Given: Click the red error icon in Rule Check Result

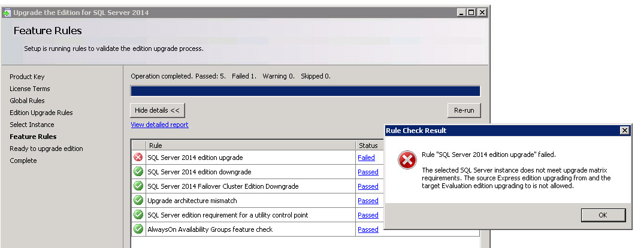Looking at the screenshot, I should pyautogui.click(x=408, y=161).
